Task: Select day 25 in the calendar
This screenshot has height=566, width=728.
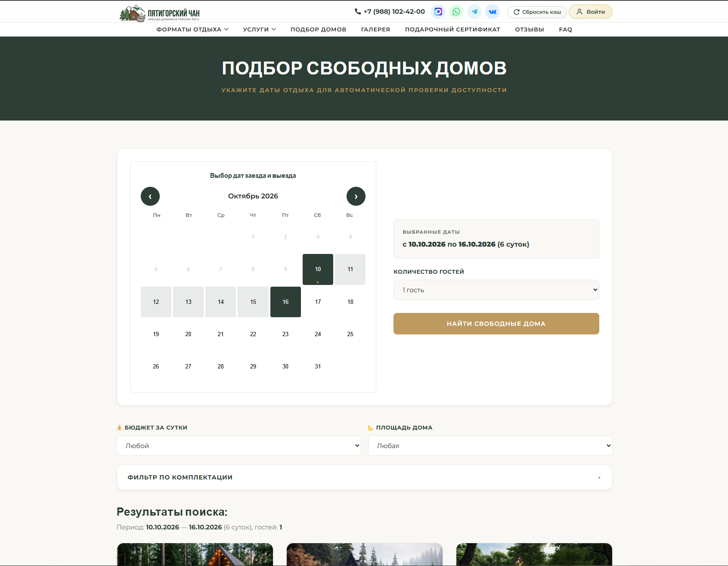Action: (x=350, y=334)
